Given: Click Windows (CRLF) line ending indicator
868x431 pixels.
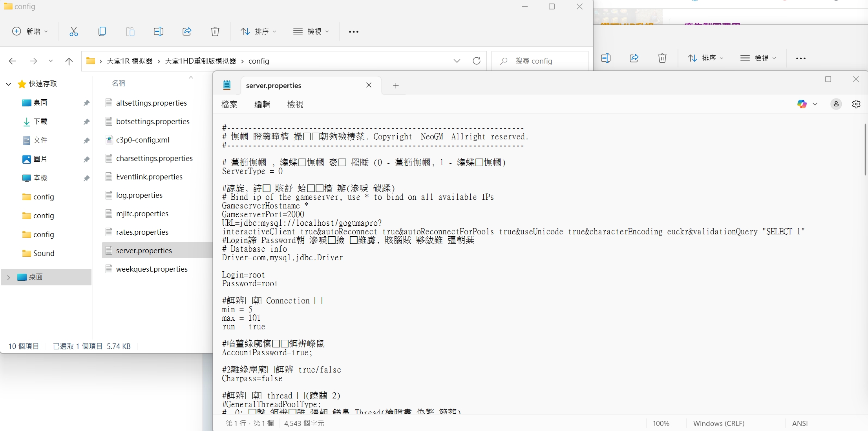Looking at the screenshot, I should point(719,424).
